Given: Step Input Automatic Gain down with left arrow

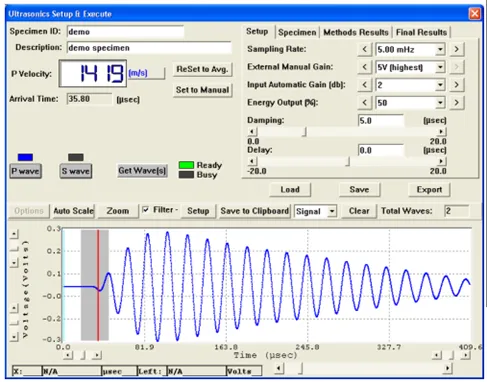Looking at the screenshot, I should pyautogui.click(x=365, y=85).
